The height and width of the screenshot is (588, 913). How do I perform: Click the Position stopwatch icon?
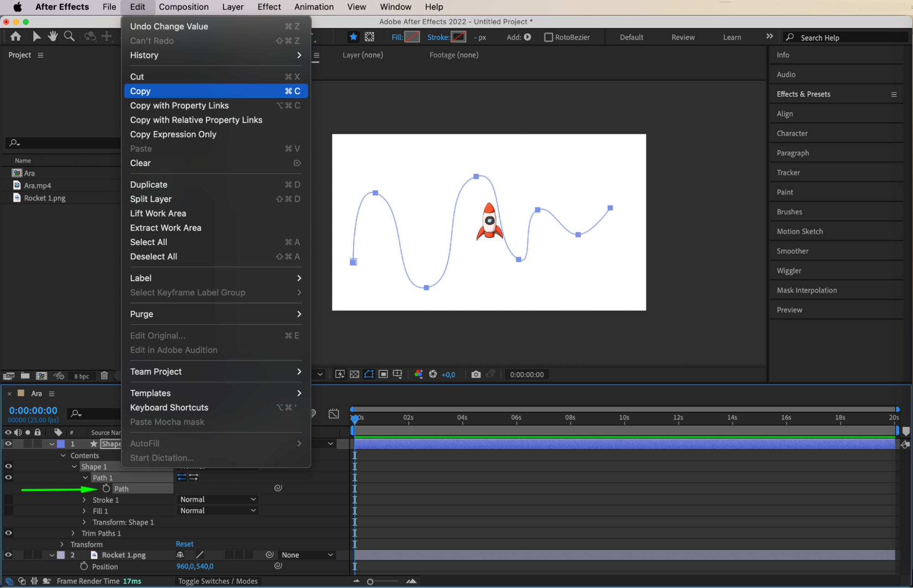[84, 566]
